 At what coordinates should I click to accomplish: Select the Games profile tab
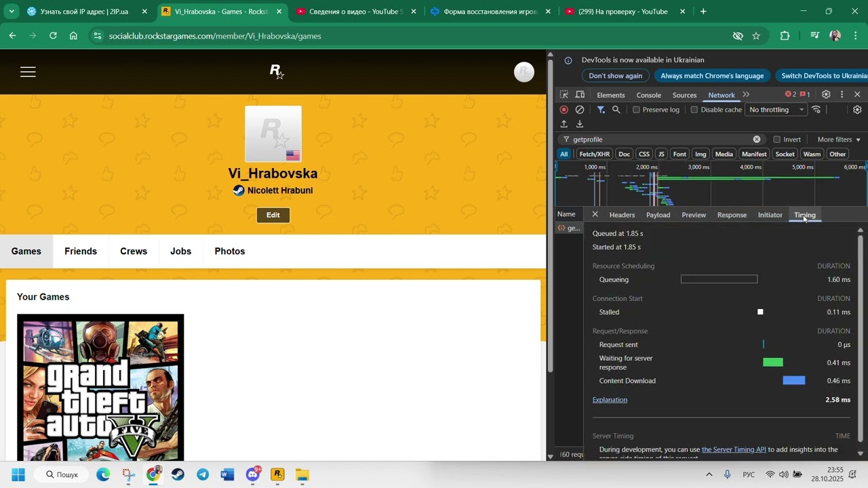click(26, 251)
